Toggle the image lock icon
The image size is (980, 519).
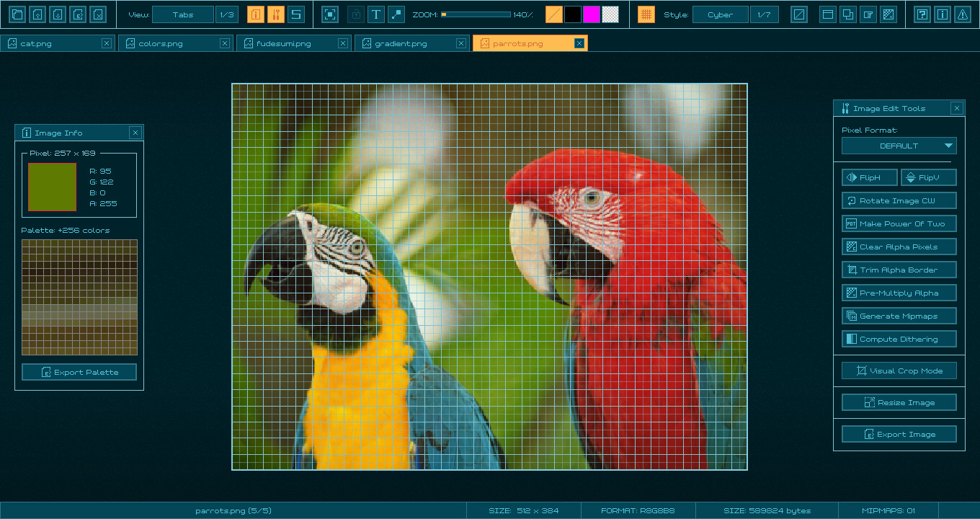click(355, 14)
